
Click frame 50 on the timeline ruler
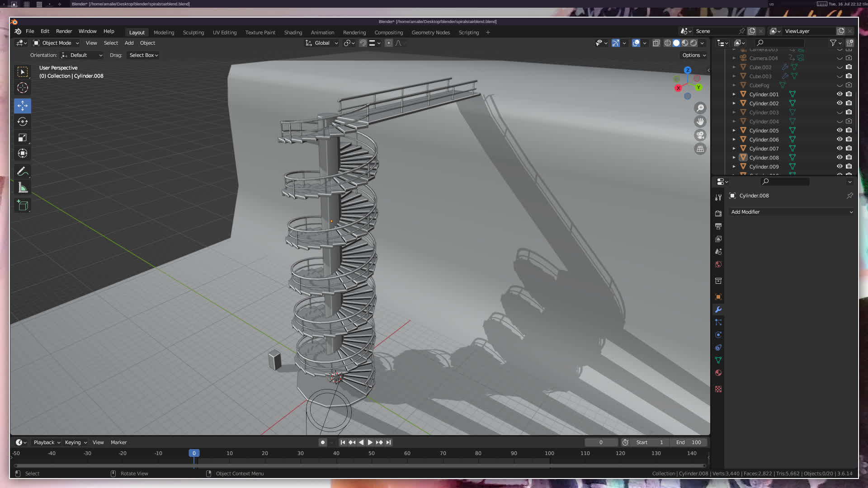pos(372,453)
